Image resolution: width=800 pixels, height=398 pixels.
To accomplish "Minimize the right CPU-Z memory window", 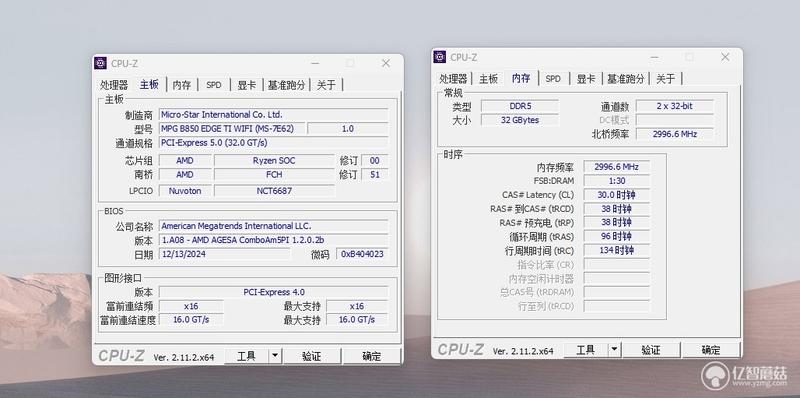I will [654, 57].
